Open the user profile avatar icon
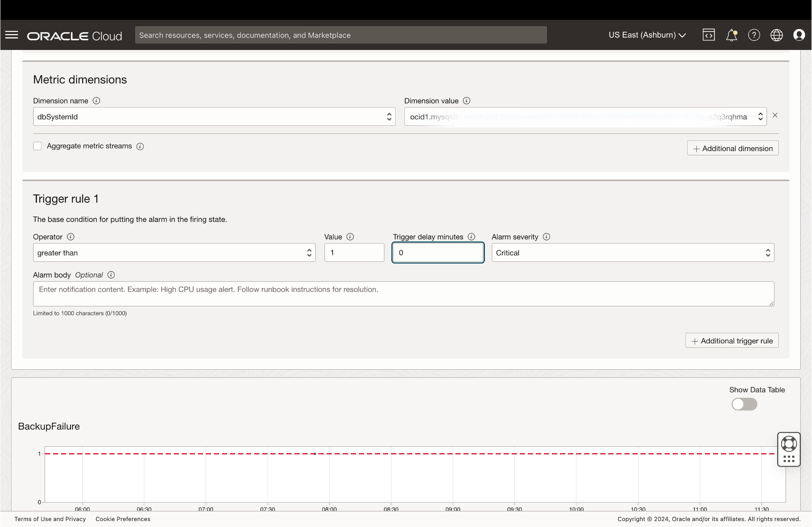 [x=799, y=35]
